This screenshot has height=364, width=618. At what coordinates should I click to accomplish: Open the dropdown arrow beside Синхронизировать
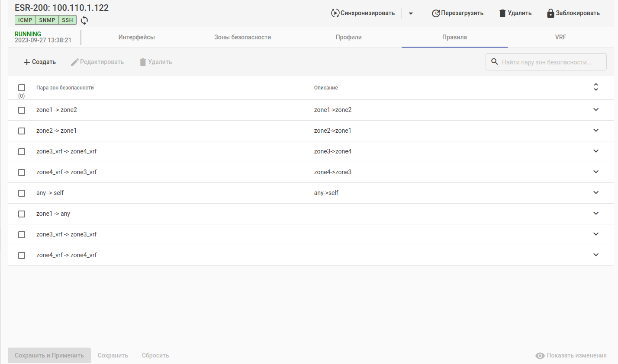point(411,13)
